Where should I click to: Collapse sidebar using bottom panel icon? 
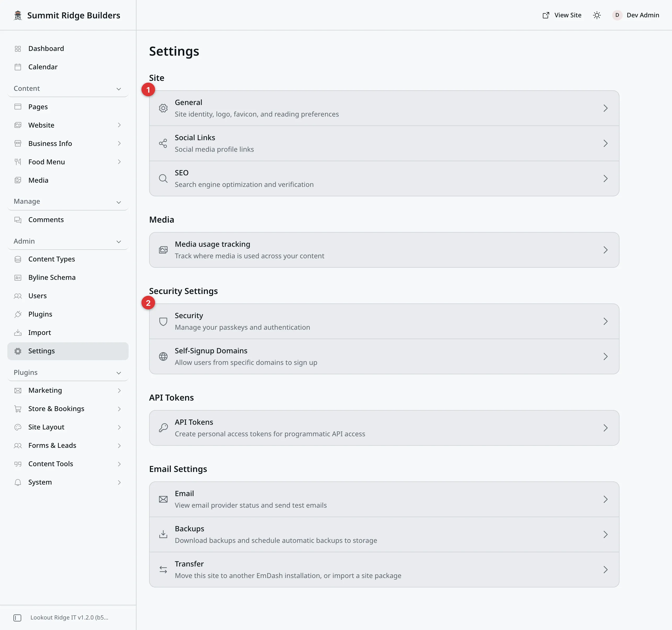click(x=17, y=618)
